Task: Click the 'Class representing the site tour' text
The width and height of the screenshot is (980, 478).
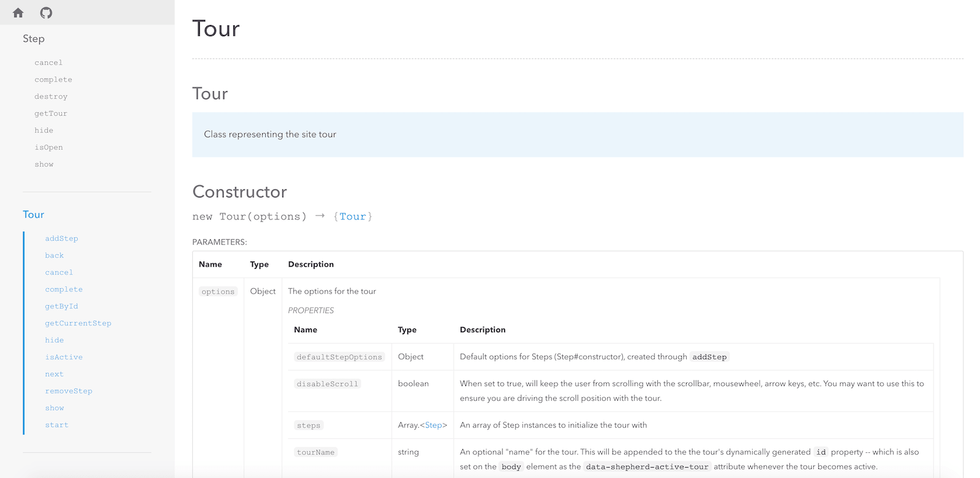Action: tap(270, 134)
